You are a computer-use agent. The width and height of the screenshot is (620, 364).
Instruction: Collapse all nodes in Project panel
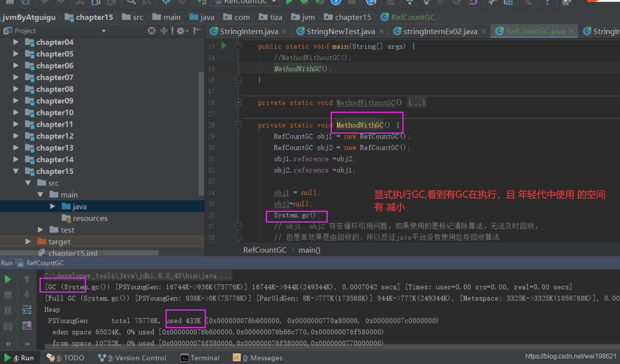164,31
